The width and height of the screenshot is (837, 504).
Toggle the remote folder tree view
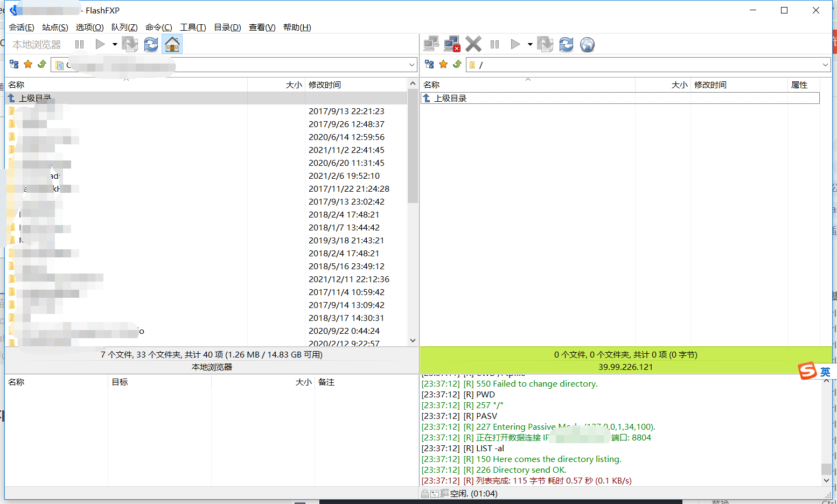click(429, 64)
